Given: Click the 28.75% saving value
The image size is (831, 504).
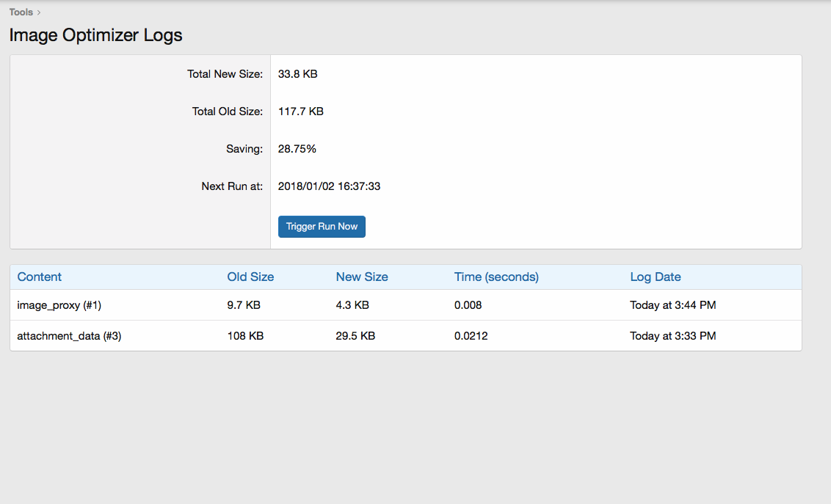Looking at the screenshot, I should [x=297, y=149].
